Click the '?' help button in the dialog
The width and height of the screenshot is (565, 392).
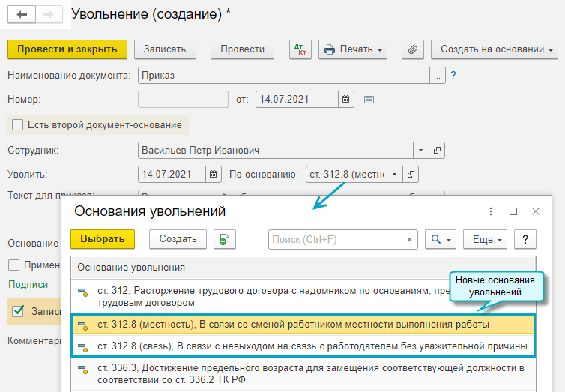[525, 240]
